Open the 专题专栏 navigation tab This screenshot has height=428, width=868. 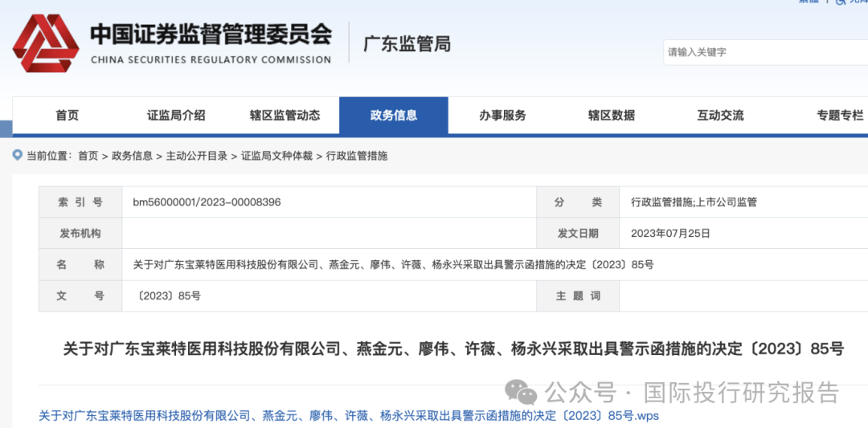point(840,116)
